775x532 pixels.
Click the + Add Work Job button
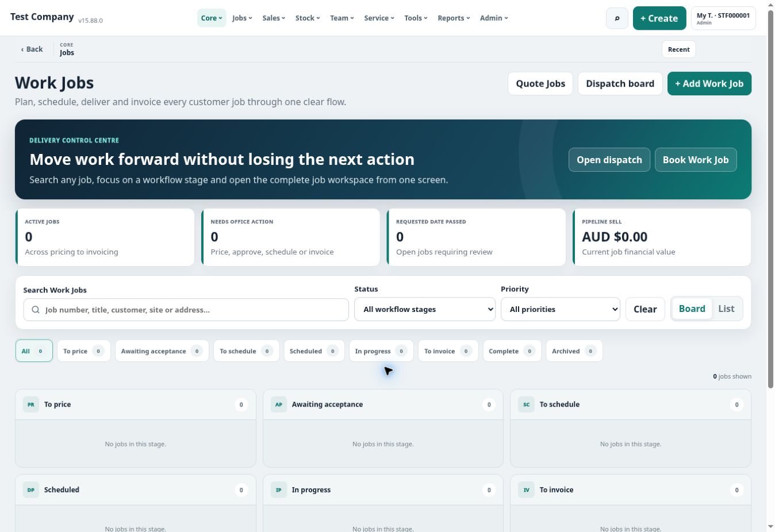pos(709,83)
